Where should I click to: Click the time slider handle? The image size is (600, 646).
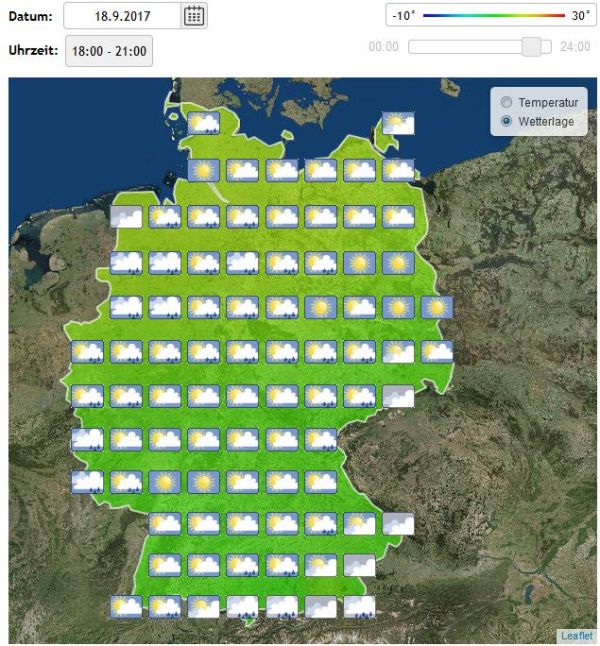pos(532,47)
